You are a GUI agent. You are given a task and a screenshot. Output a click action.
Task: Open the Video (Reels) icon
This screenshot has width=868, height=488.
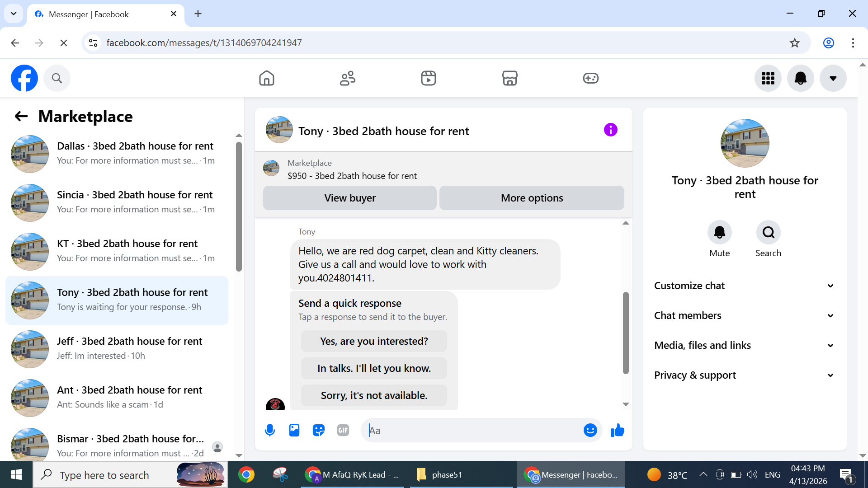click(x=429, y=78)
